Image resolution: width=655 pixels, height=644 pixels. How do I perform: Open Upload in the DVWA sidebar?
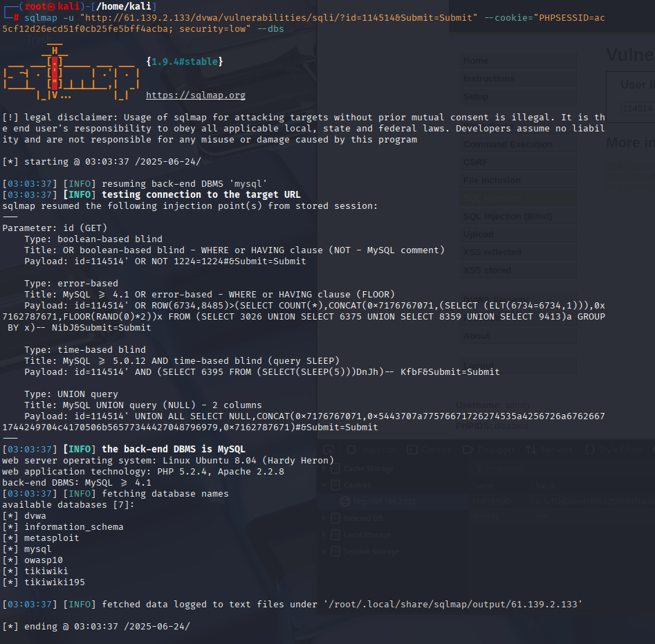click(x=518, y=234)
